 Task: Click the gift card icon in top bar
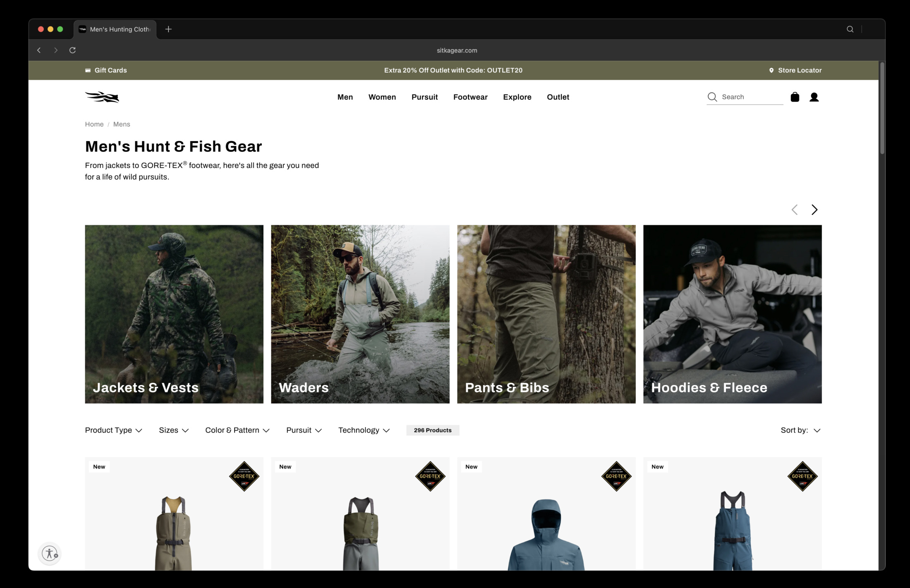88,70
